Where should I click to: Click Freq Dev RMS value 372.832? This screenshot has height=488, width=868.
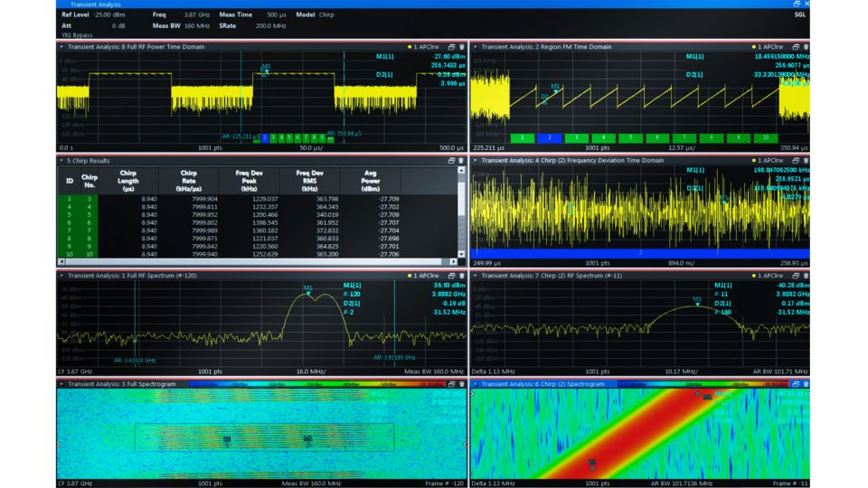(326, 230)
